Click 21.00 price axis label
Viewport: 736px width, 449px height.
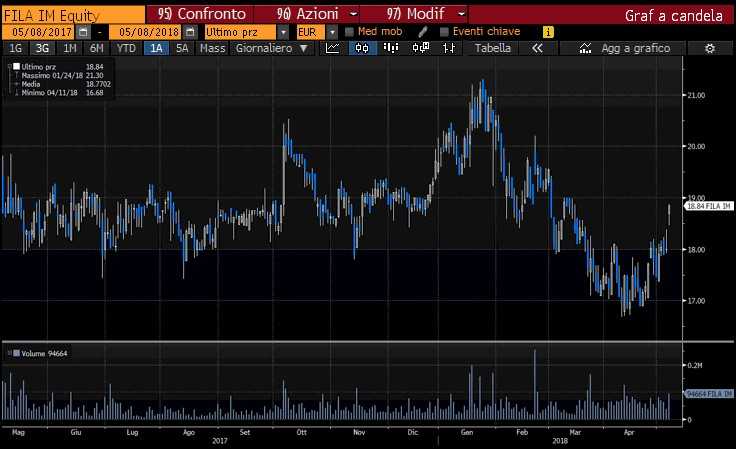tap(696, 95)
